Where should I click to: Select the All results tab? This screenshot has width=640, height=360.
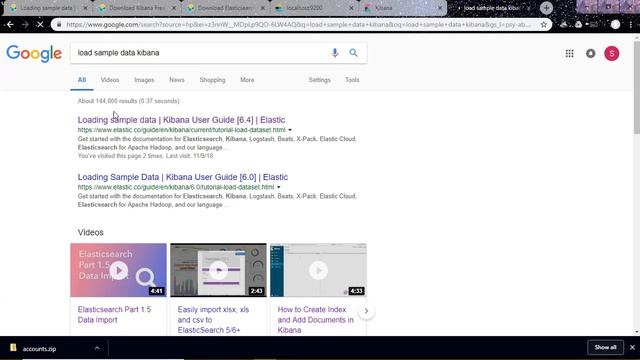pyautogui.click(x=82, y=80)
